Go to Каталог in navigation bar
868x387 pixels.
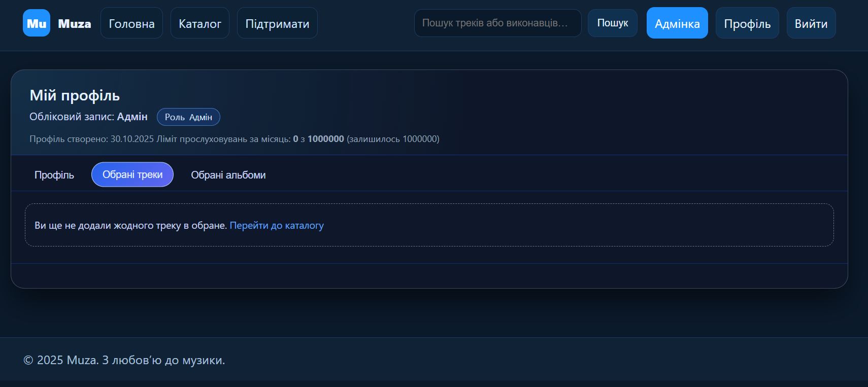pyautogui.click(x=200, y=23)
